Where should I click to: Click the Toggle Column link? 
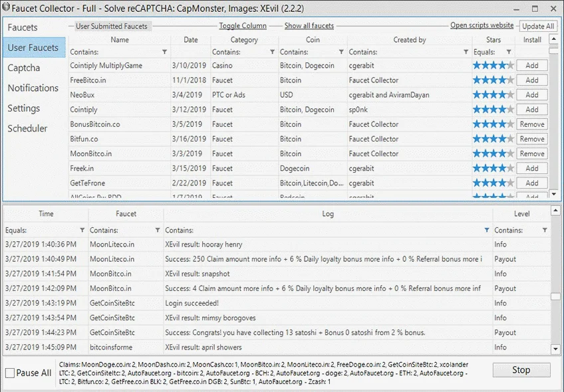click(x=243, y=26)
